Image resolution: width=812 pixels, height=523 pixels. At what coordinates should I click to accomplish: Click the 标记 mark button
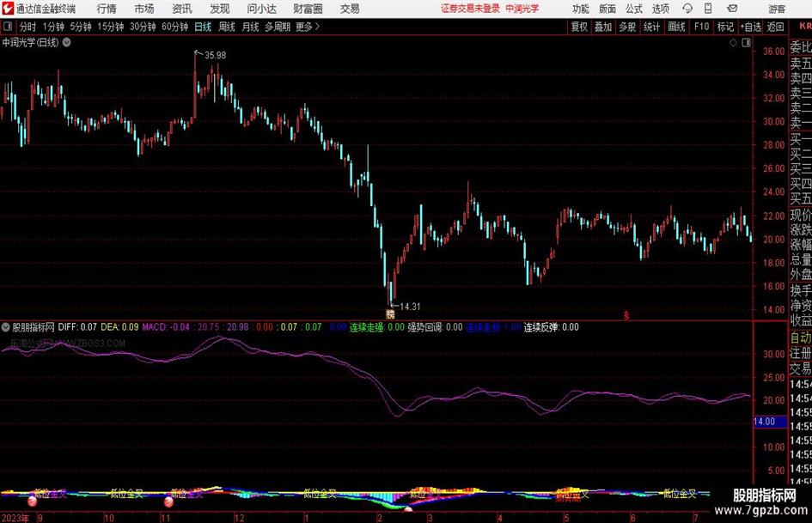725,27
